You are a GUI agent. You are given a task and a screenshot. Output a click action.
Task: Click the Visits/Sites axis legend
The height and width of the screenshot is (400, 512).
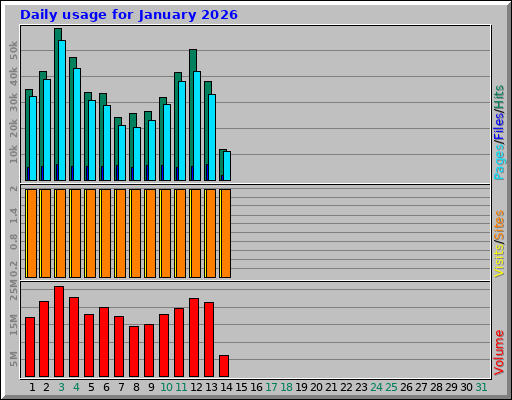click(499, 243)
